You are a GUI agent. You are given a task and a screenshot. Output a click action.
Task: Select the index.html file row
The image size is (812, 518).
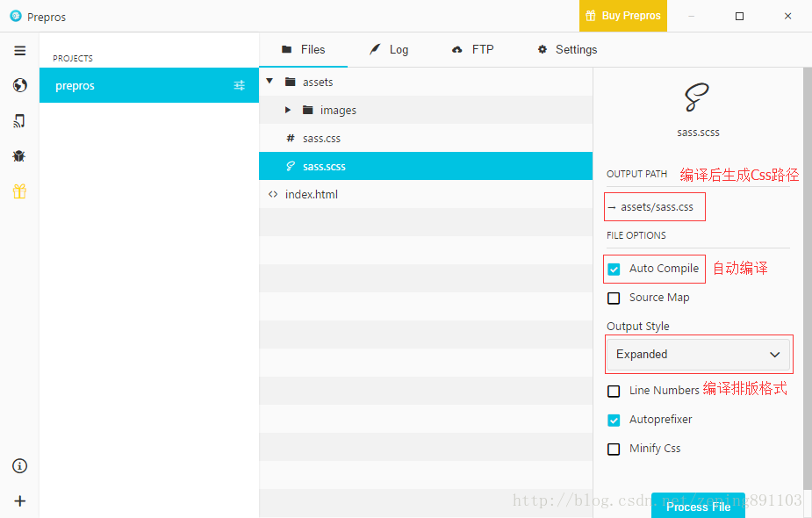426,194
